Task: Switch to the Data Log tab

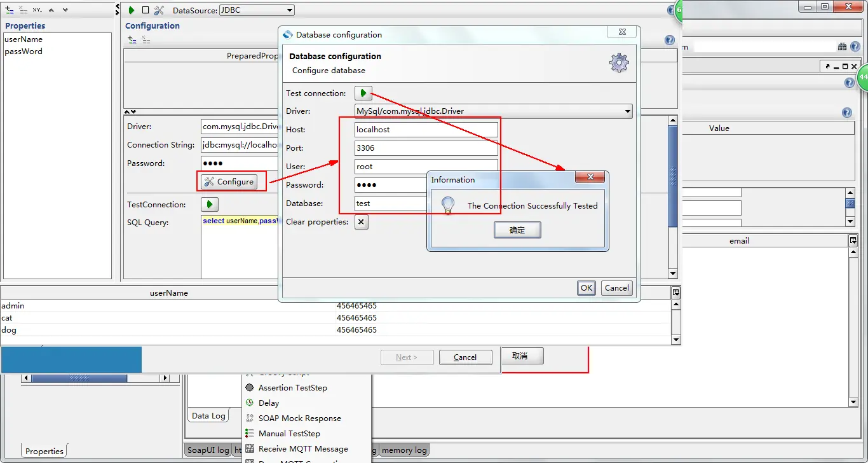Action: [x=208, y=416]
